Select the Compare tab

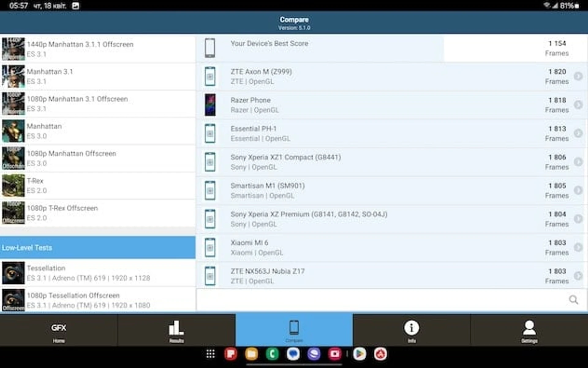[294, 330]
